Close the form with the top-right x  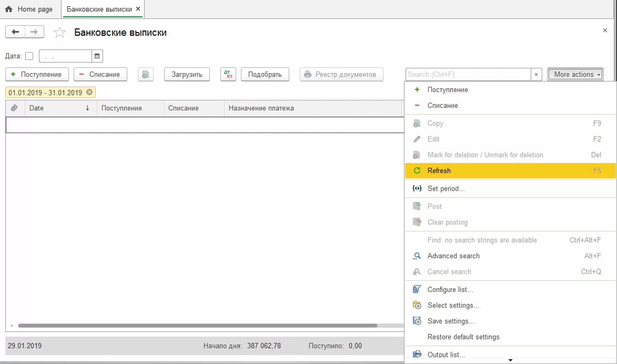(605, 30)
